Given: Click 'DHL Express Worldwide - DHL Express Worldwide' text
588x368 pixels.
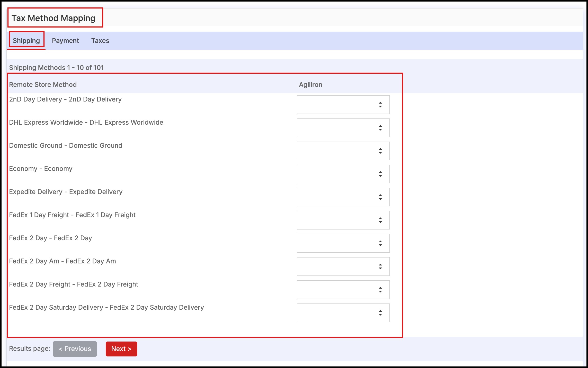Looking at the screenshot, I should tap(86, 122).
